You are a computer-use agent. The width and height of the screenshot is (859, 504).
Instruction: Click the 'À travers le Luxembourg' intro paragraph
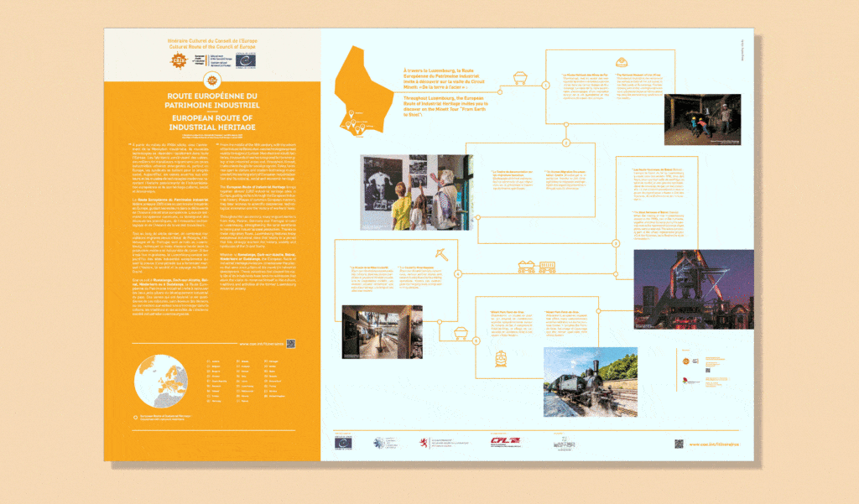click(x=445, y=79)
